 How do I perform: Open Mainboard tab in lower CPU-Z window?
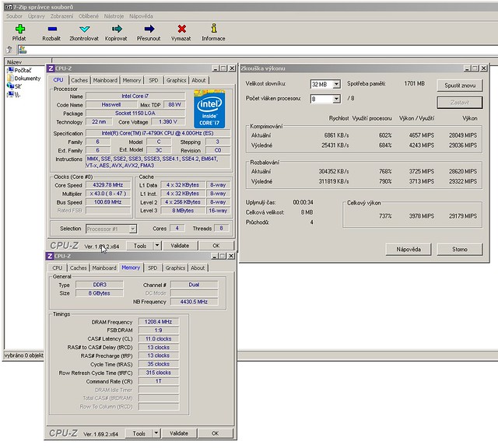[x=104, y=268]
